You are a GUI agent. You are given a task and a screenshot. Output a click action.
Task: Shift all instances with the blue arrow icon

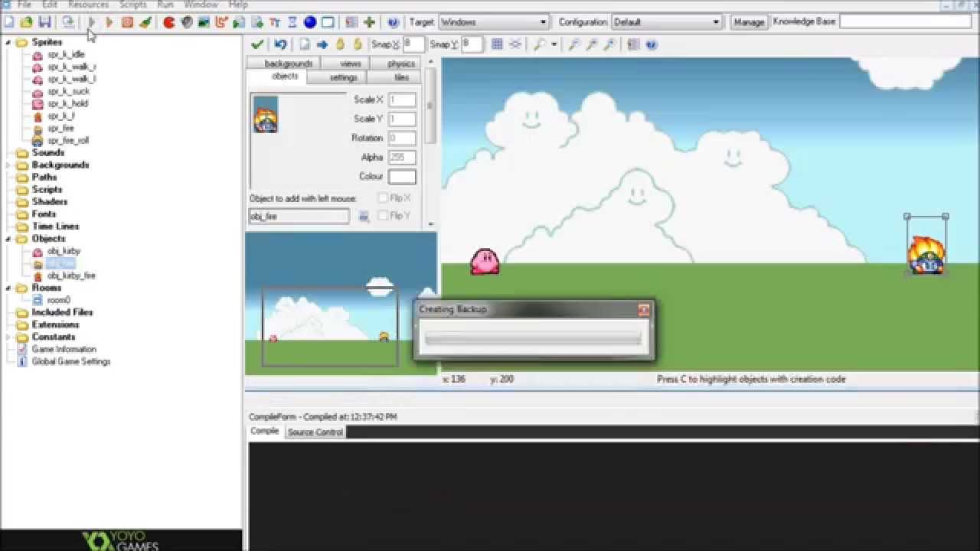(x=322, y=44)
